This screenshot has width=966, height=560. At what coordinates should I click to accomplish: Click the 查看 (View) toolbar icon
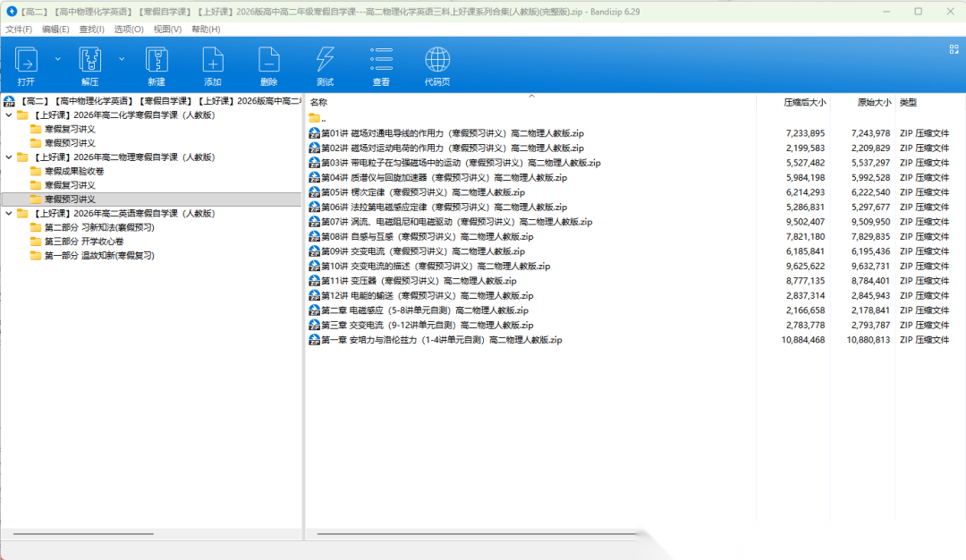pos(381,61)
